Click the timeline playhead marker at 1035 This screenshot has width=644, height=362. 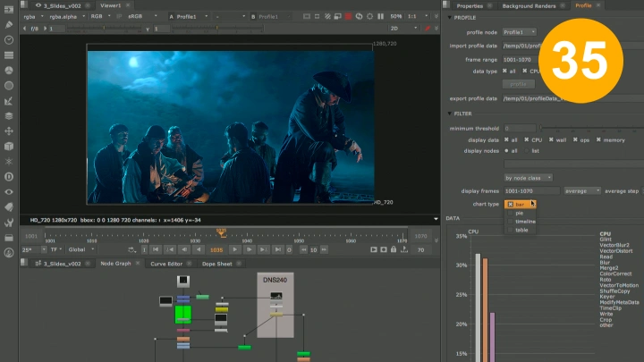222,232
